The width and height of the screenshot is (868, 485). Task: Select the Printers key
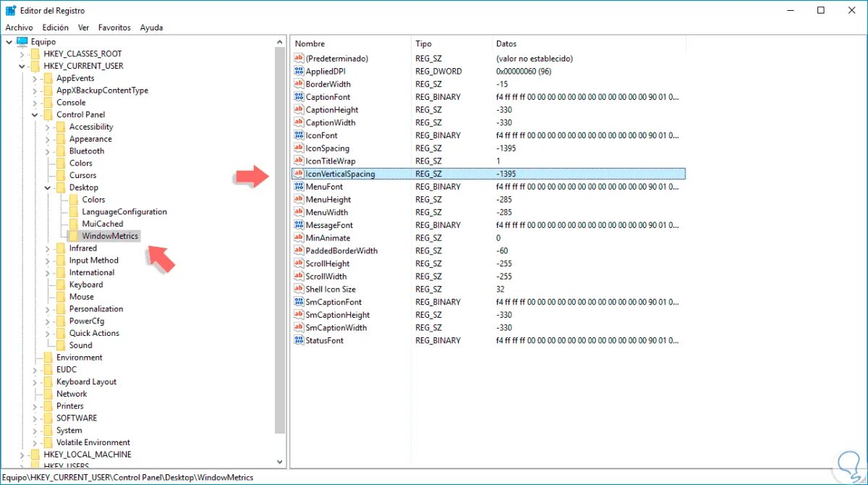(x=70, y=406)
